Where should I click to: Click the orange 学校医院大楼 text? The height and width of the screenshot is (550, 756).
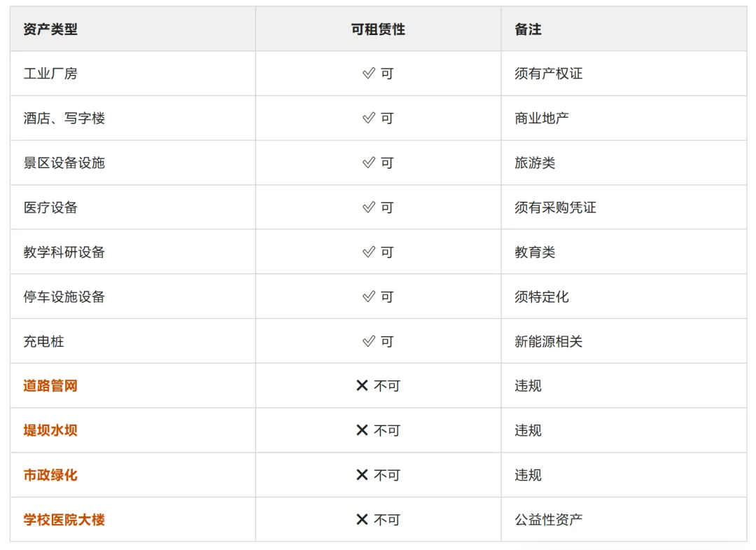(x=64, y=520)
